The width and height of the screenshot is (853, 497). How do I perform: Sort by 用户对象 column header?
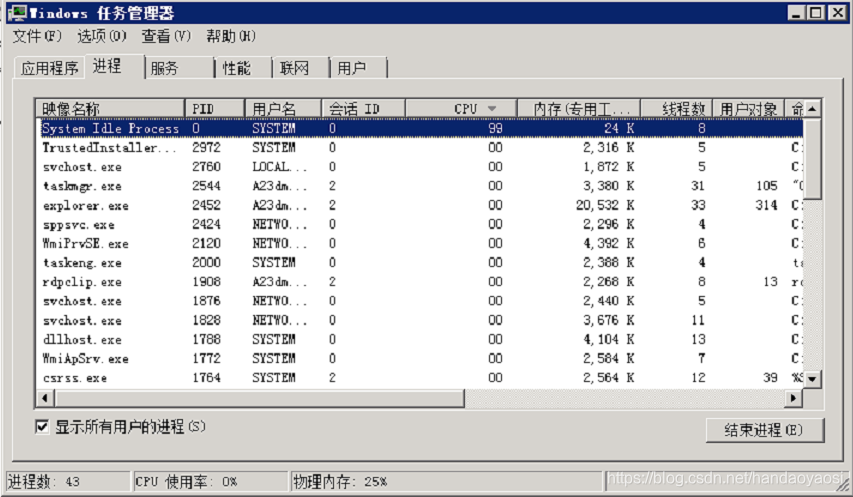tap(748, 109)
